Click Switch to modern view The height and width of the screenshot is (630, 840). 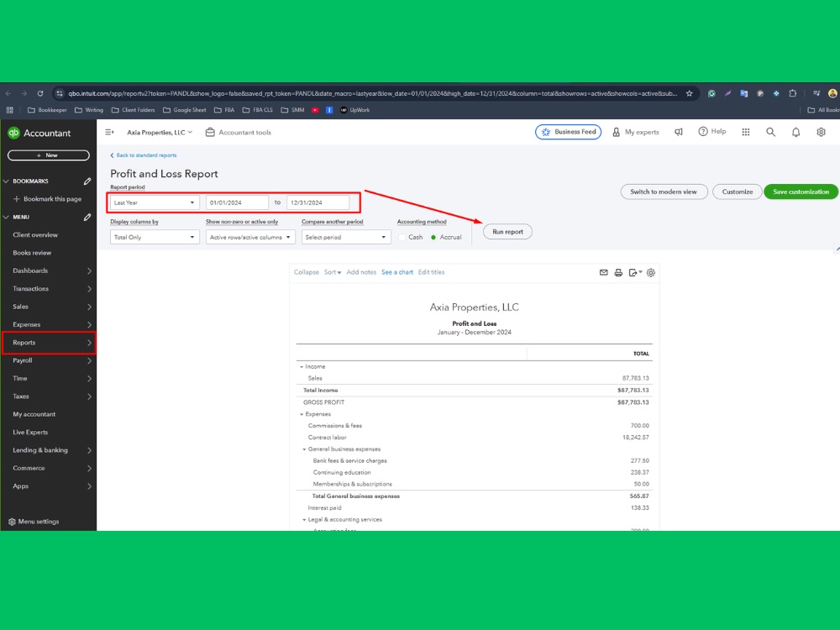664,192
